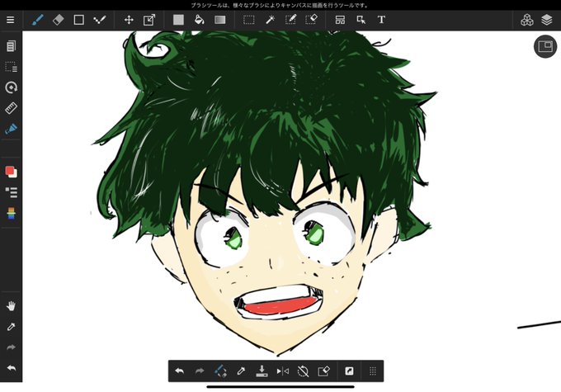Open the Materials cubes panel
This screenshot has width=561, height=392.
click(526, 20)
